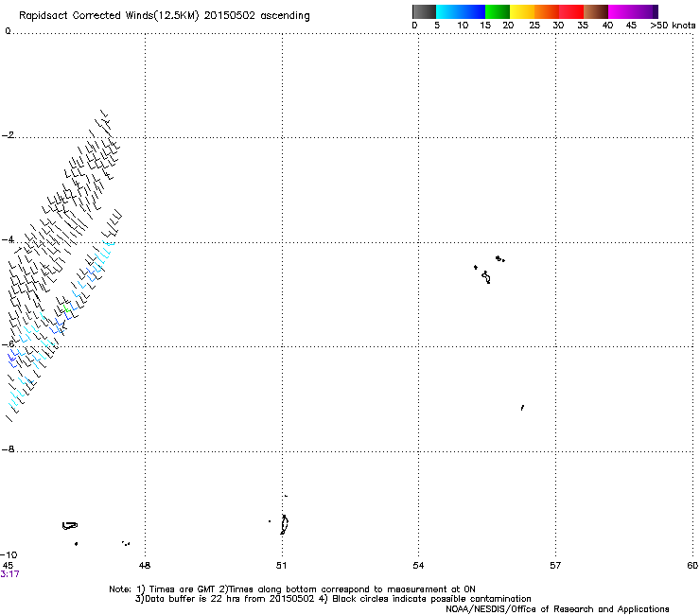Click the island outline near longitude 46 at bottom

coord(70,526)
